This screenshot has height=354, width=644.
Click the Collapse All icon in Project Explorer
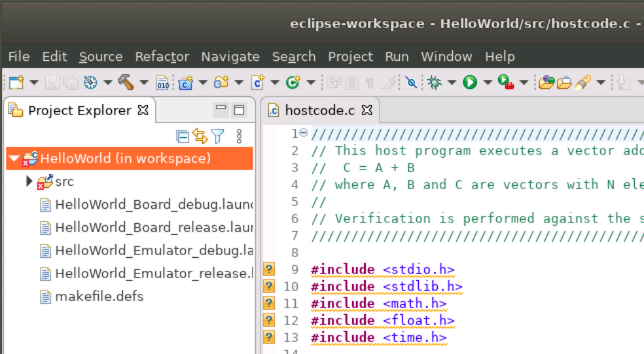tap(183, 136)
